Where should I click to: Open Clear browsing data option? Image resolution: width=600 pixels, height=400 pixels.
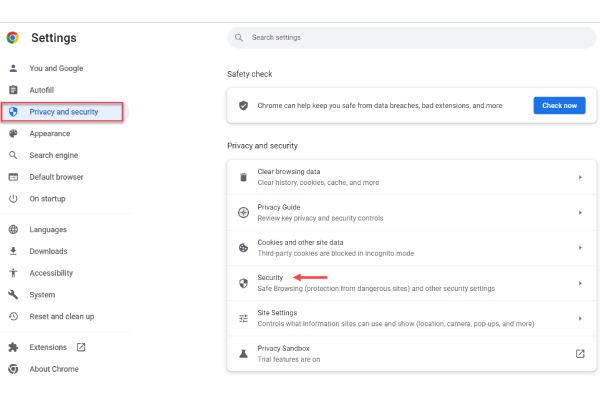pos(411,177)
